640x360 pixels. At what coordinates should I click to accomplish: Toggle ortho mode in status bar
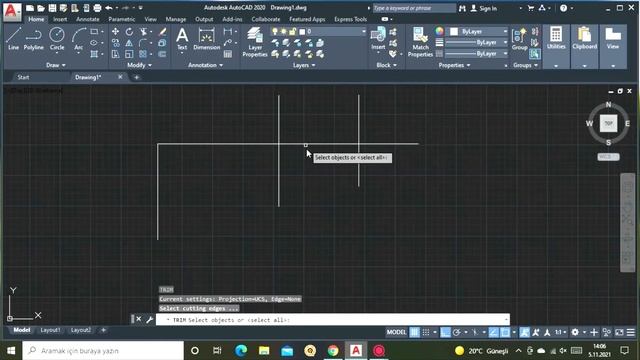coord(445,332)
